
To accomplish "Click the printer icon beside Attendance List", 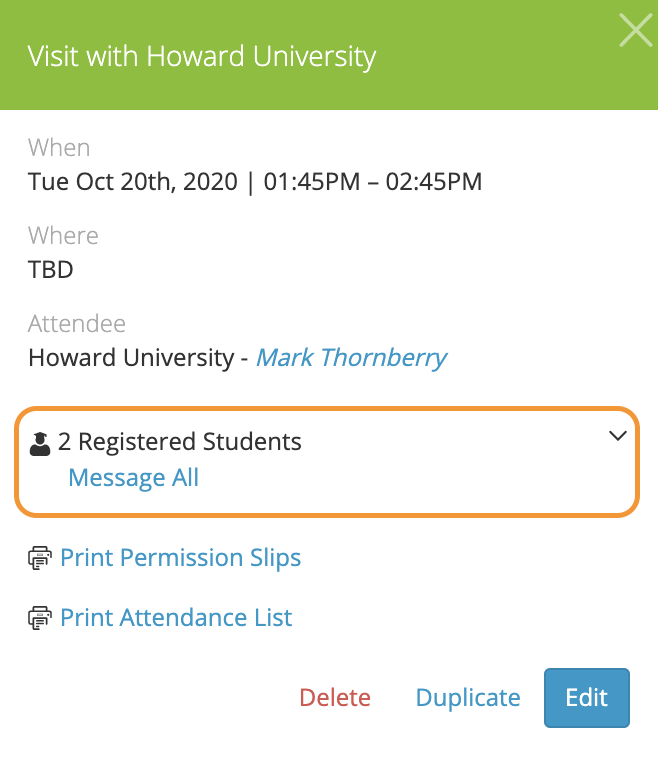I will pyautogui.click(x=40, y=618).
